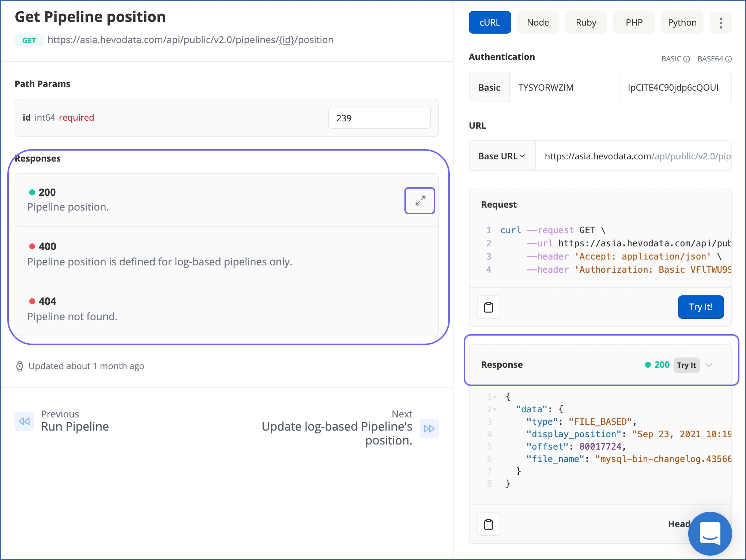Viewport: 746px width, 560px height.
Task: Click the copy icon below the request
Action: pos(489,306)
